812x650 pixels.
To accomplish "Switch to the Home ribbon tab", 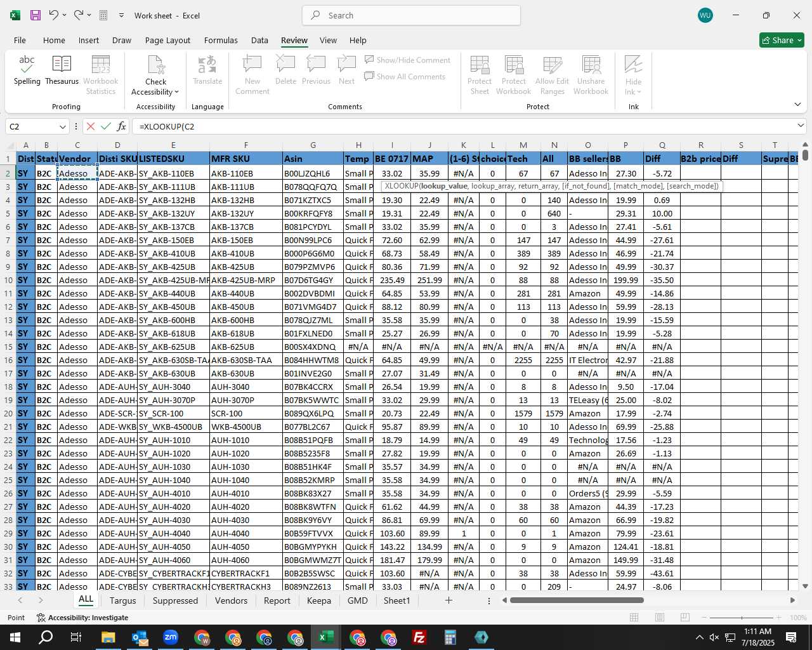I will tap(54, 40).
